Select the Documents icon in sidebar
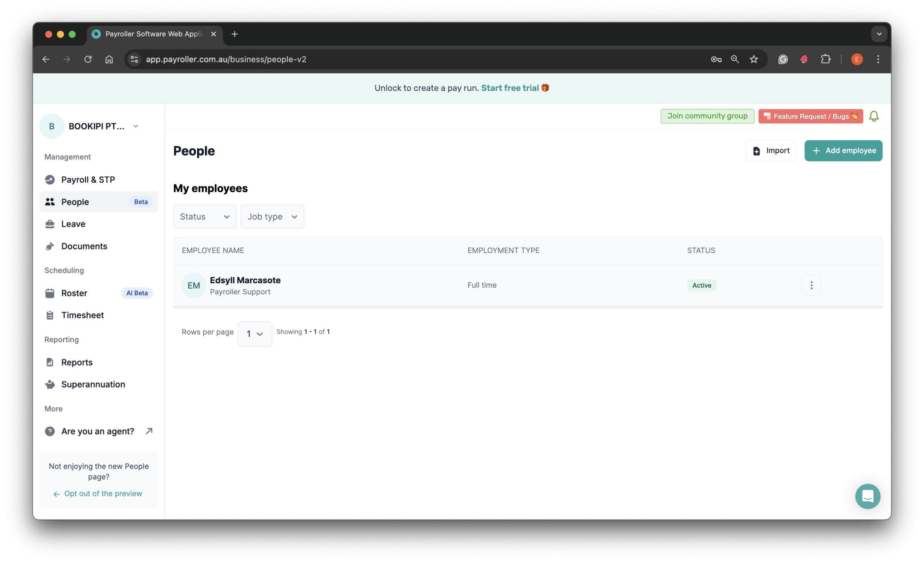 (x=50, y=246)
